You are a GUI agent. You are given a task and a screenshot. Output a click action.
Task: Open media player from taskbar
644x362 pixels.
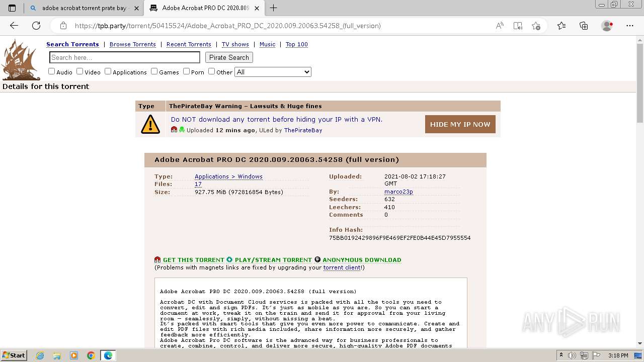point(74,355)
